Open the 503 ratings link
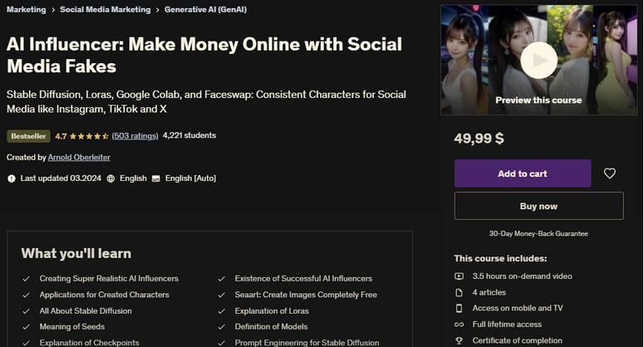The height and width of the screenshot is (347, 644). (135, 135)
